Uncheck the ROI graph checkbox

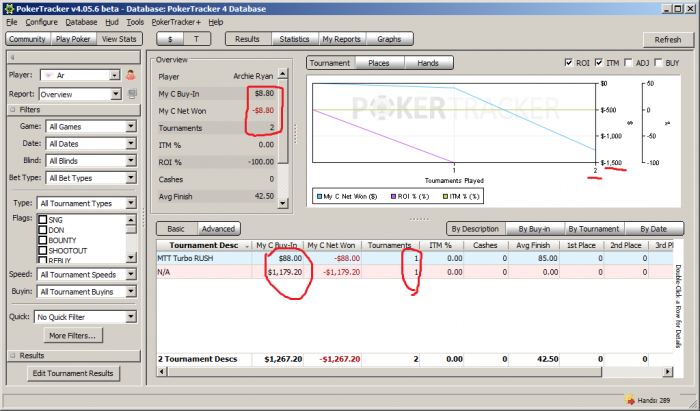[568, 62]
